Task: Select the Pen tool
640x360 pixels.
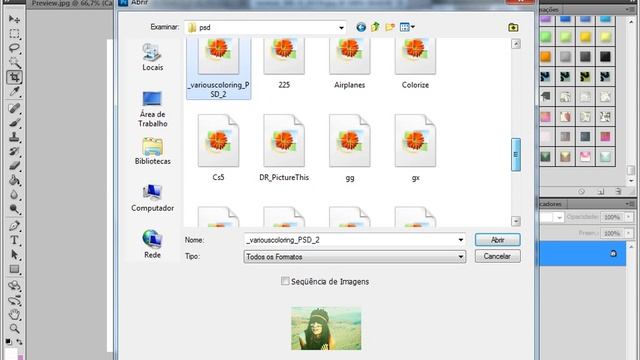Action: coord(14,226)
